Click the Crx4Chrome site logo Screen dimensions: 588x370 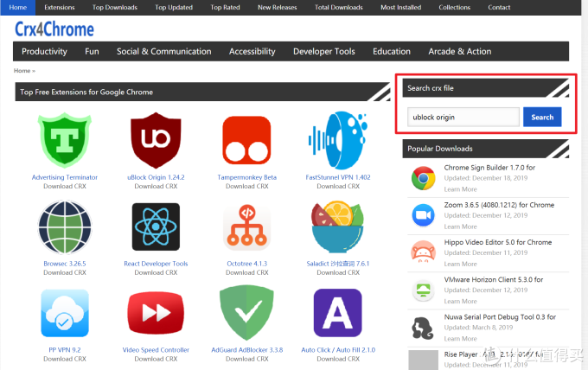54,29
